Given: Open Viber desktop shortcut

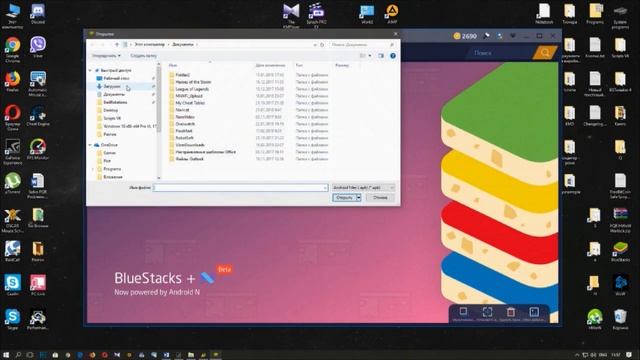Looking at the screenshot, I should tap(38, 47).
